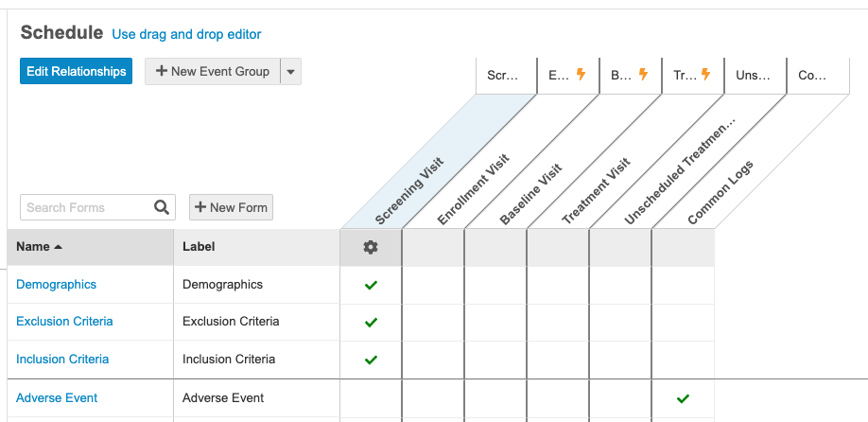Click into the Search Forms input field

tap(85, 207)
